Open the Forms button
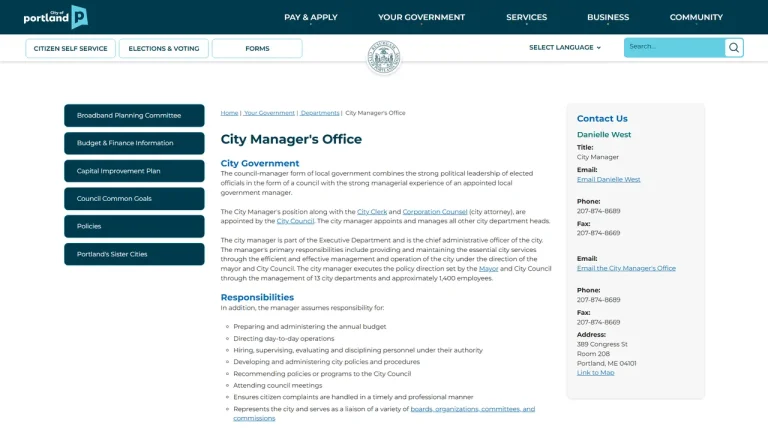This screenshot has height=432, width=768. [257, 48]
